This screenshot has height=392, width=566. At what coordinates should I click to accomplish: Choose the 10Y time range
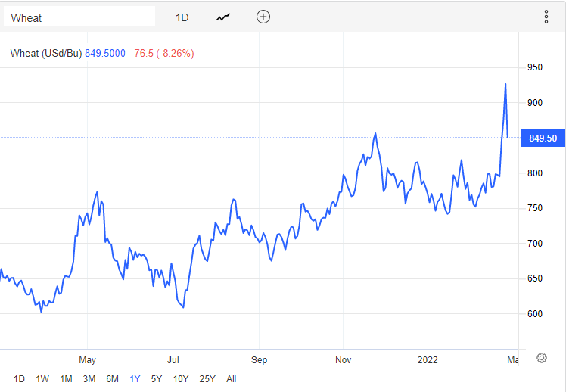pos(181,379)
